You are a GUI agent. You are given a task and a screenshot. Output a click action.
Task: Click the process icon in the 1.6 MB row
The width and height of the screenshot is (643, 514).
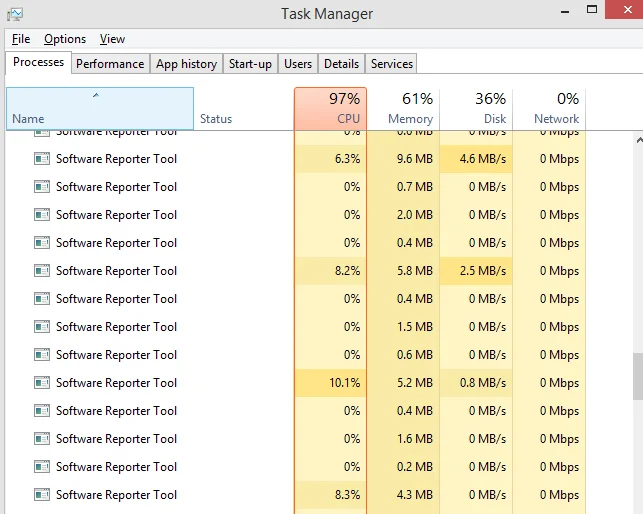(42, 439)
